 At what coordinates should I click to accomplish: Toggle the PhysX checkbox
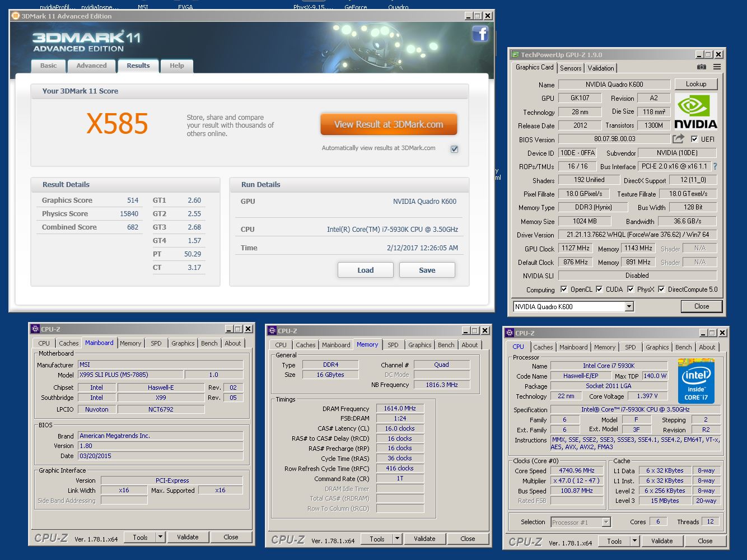pos(631,290)
